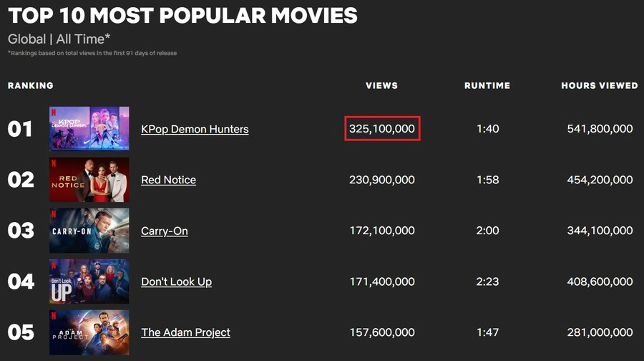Click The Adam Project poster thumbnail

click(x=89, y=332)
